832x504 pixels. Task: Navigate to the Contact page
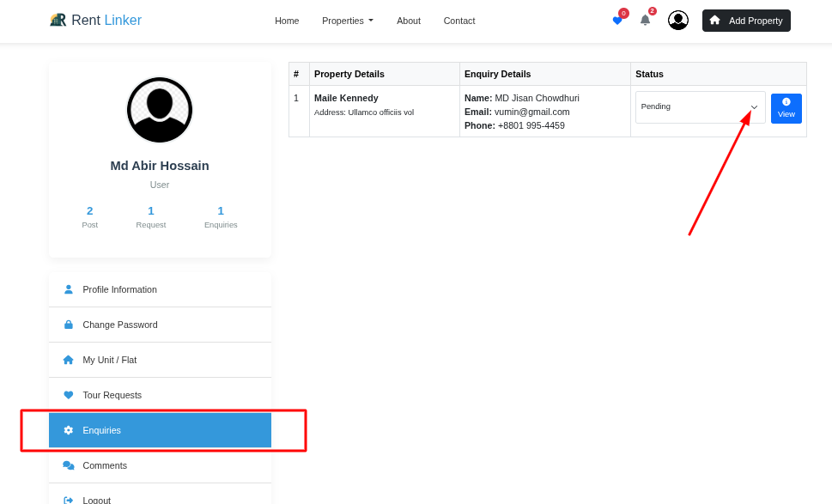tap(459, 21)
